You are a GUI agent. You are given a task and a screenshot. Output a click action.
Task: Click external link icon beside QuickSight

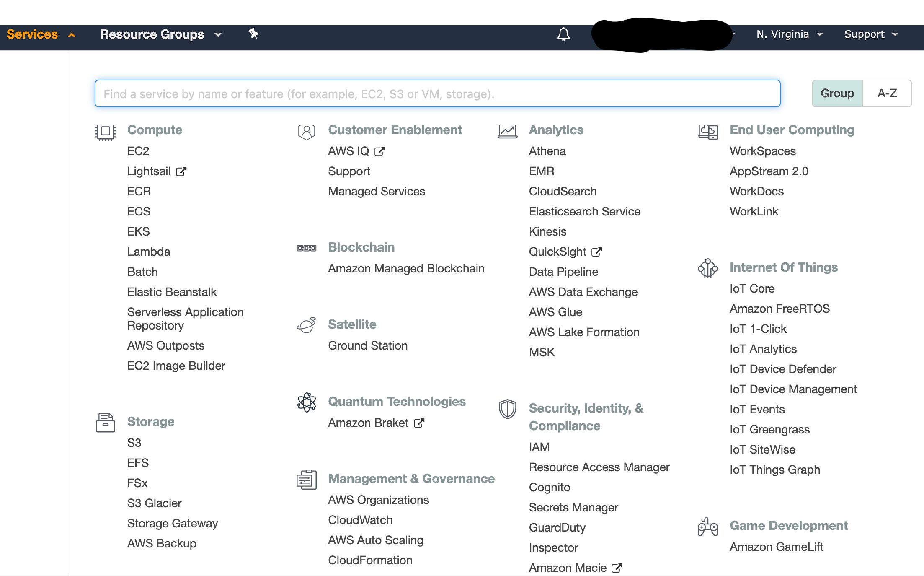[x=596, y=252]
